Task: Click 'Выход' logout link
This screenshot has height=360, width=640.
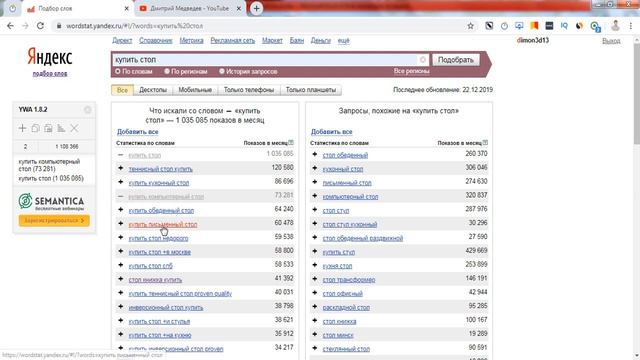Action: click(x=611, y=41)
